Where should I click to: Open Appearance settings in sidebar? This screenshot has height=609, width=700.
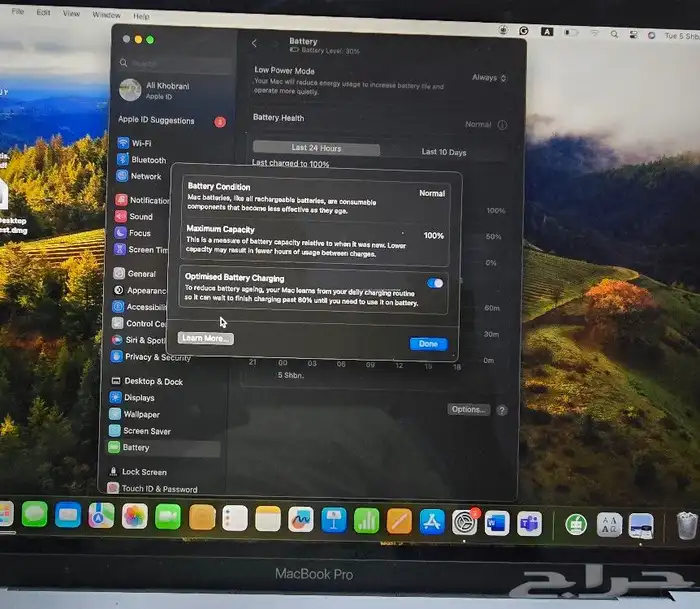pos(140,291)
